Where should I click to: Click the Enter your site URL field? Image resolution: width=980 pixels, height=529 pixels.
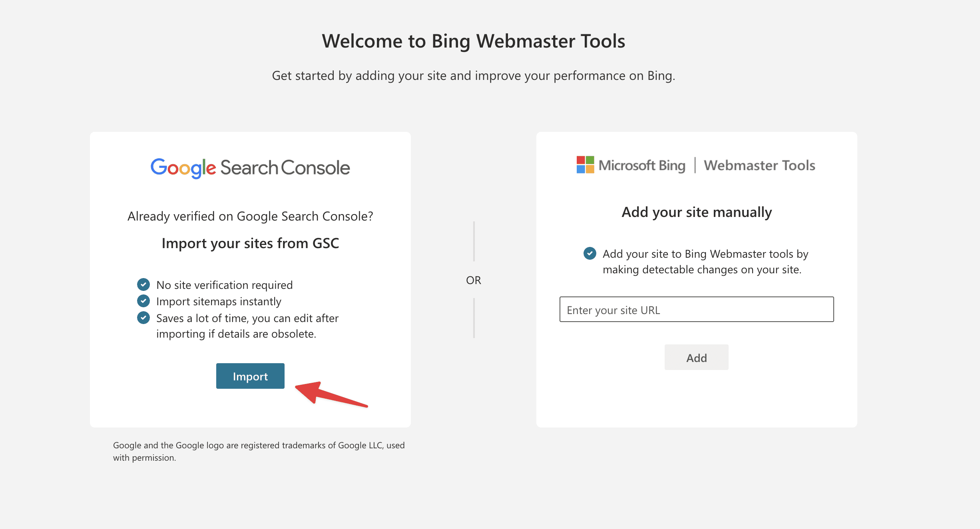(x=696, y=310)
